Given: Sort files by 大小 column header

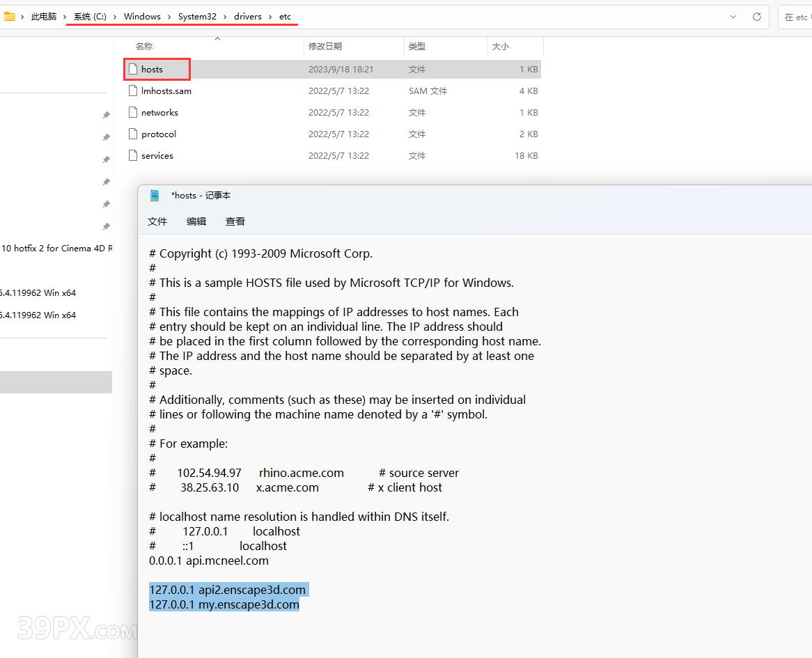Looking at the screenshot, I should [501, 47].
